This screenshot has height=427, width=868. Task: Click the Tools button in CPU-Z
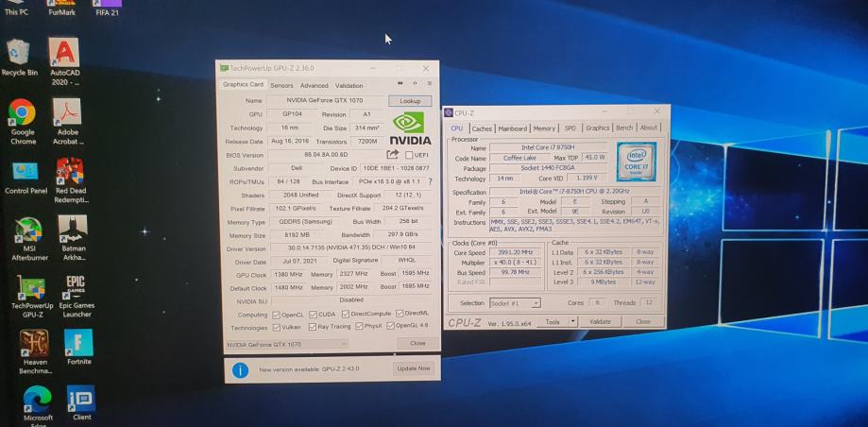[x=553, y=322]
